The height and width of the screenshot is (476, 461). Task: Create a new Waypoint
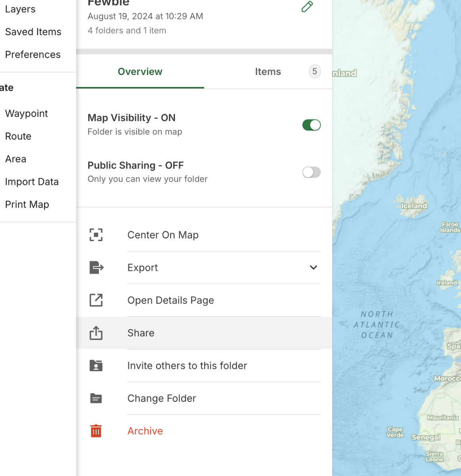coord(27,113)
